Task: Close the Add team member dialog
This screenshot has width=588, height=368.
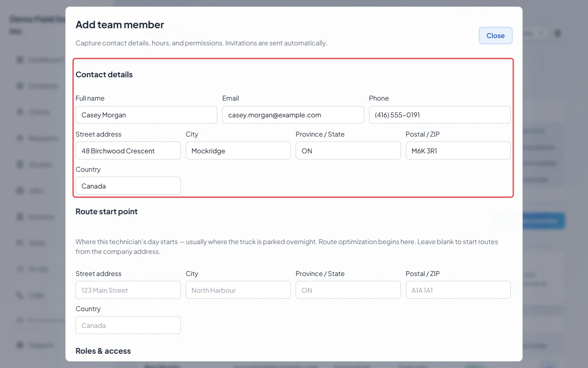Action: click(495, 36)
